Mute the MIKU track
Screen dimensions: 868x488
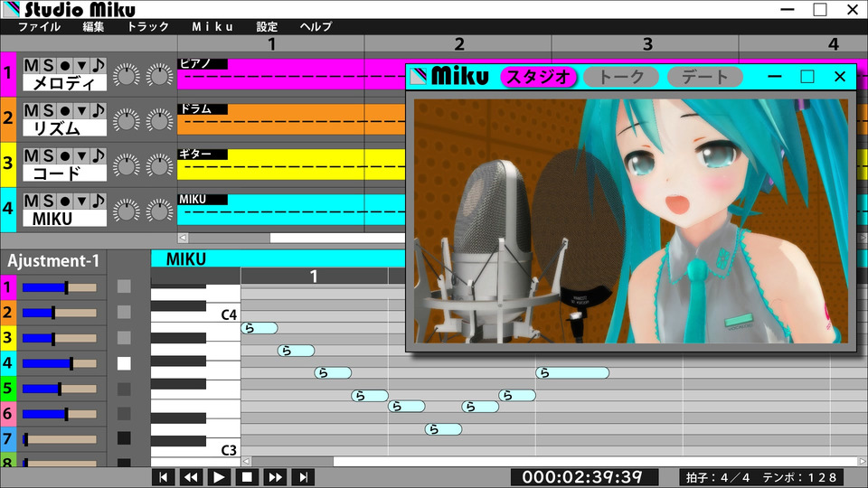coord(32,201)
